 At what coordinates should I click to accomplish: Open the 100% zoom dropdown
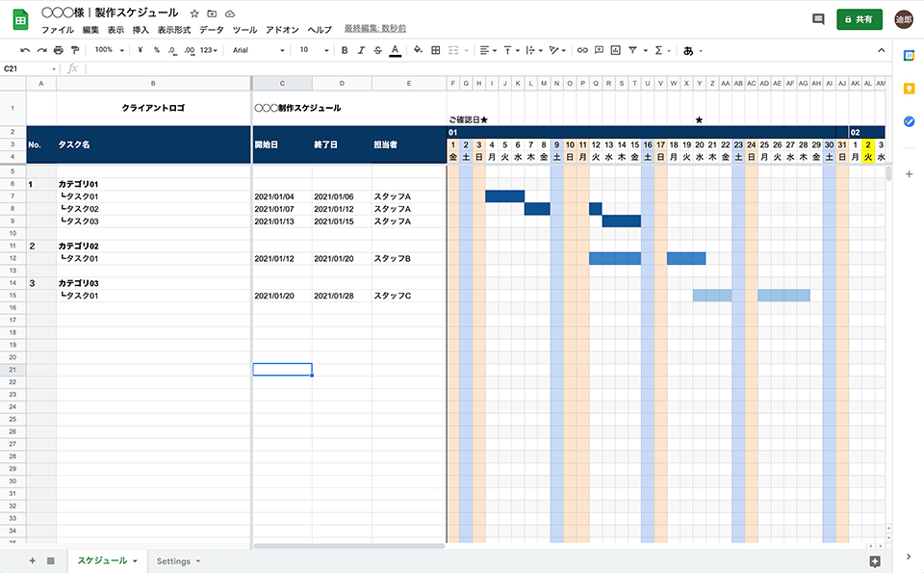tap(108, 50)
